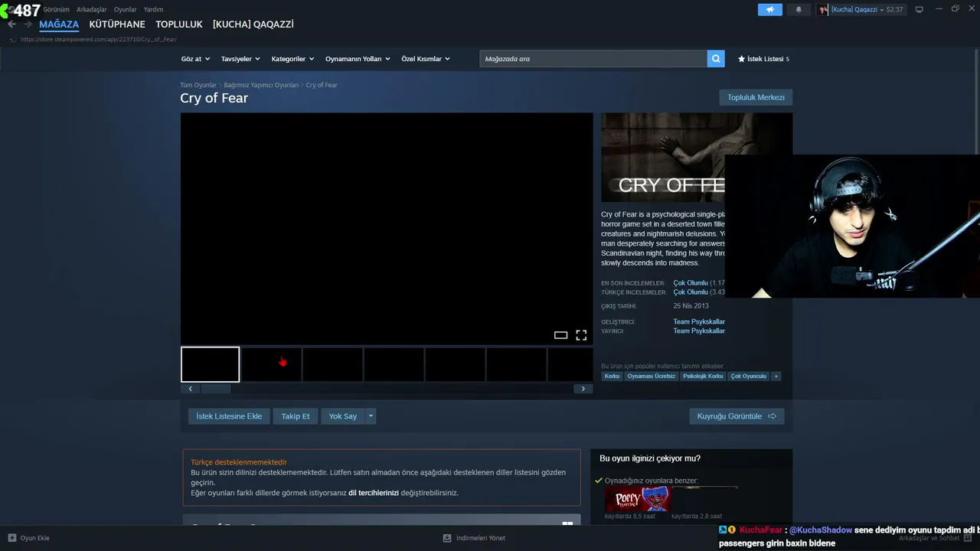Toggle theater mode on the video player
Viewport: 980px width, 551px height.
(x=560, y=335)
